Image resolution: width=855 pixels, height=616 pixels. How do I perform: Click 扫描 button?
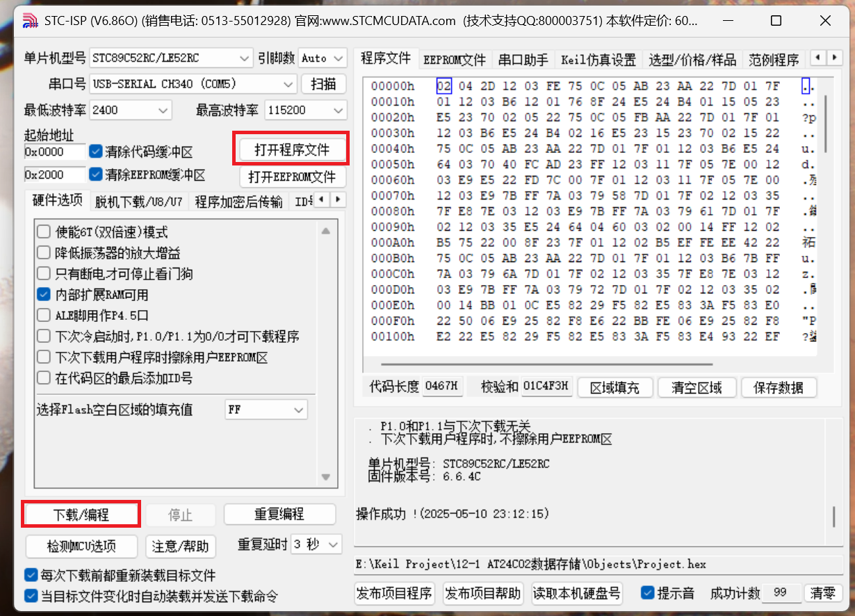coord(323,84)
